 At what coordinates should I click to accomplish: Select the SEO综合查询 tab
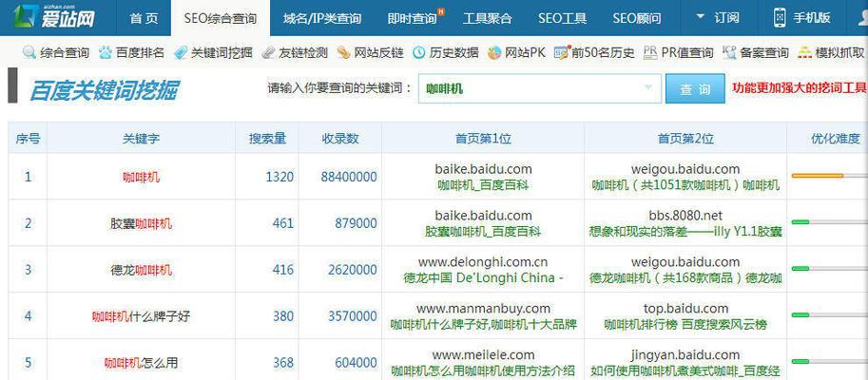click(221, 18)
